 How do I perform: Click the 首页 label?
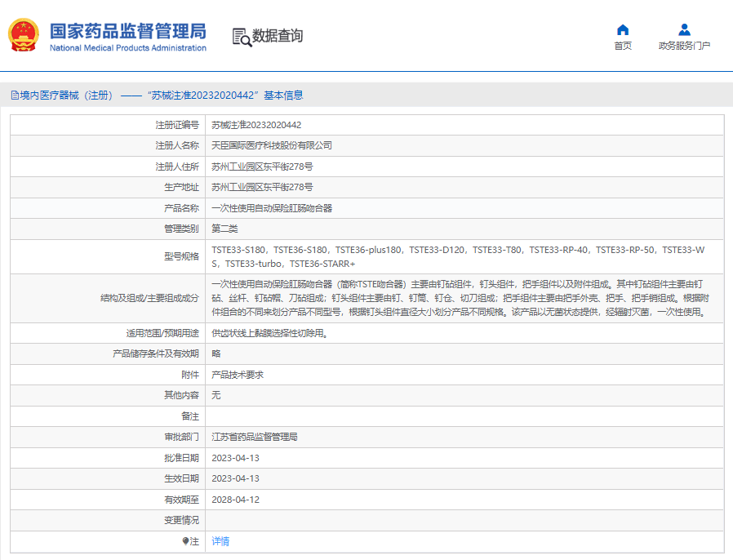tap(623, 46)
